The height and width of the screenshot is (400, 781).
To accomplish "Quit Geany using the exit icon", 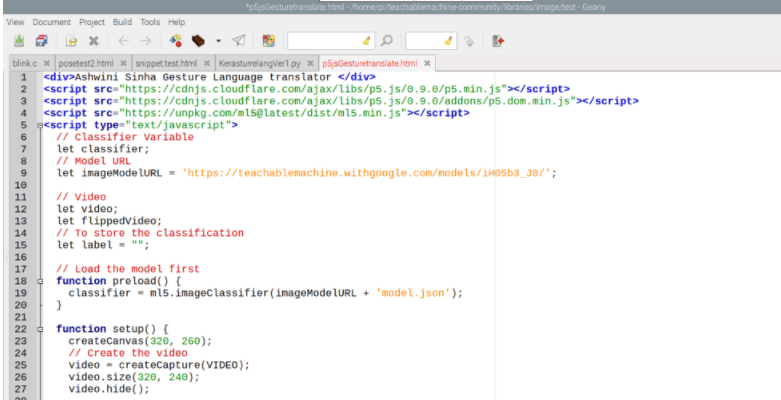I will [x=498, y=41].
